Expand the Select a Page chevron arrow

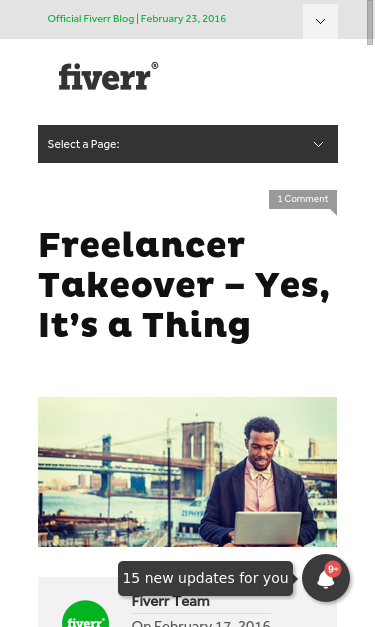(318, 144)
